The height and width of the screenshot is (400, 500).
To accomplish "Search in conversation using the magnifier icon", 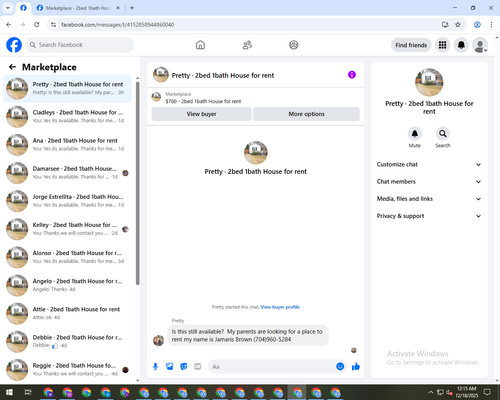I will pos(443,134).
